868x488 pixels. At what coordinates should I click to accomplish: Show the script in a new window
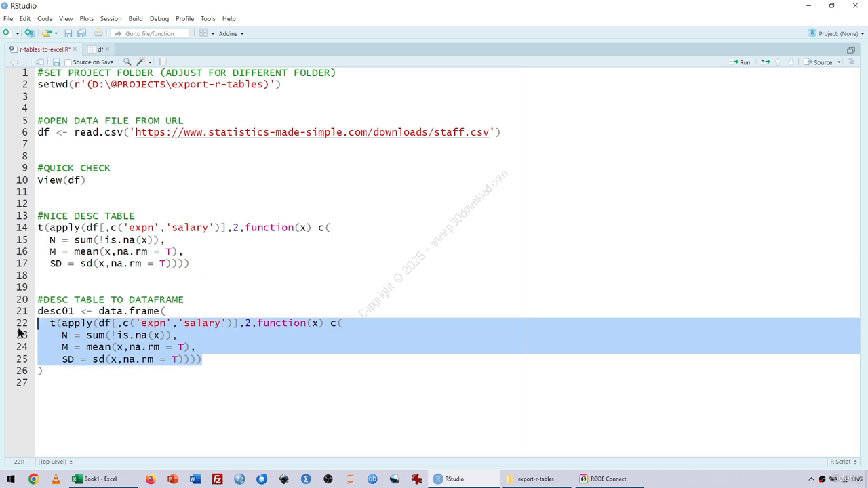40,62
